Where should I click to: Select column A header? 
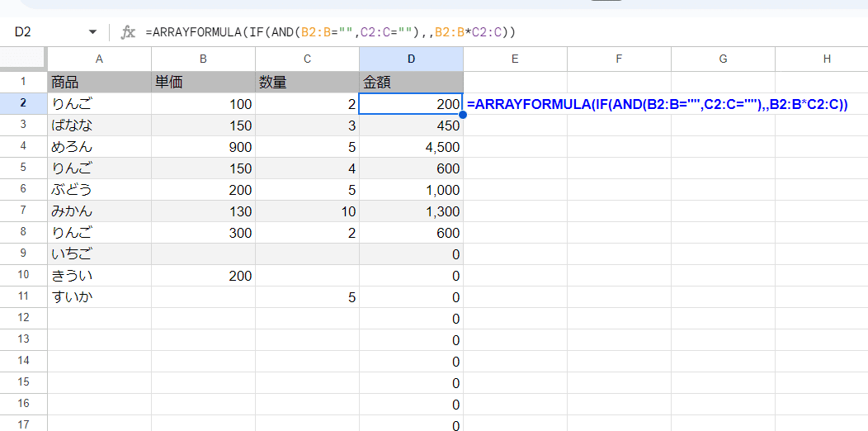pos(100,59)
